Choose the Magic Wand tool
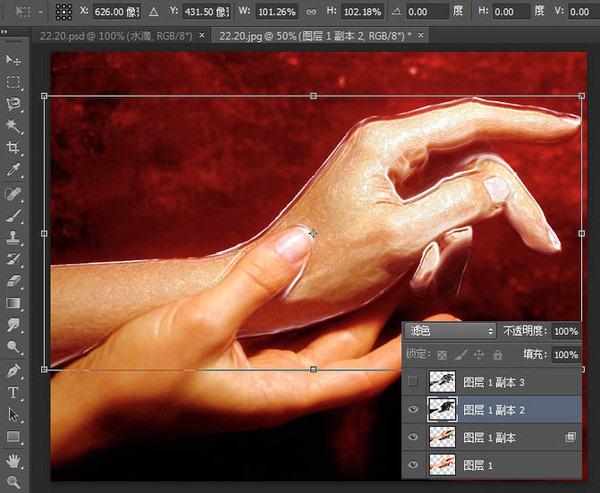Viewport: 600px width, 493px height. [13, 126]
